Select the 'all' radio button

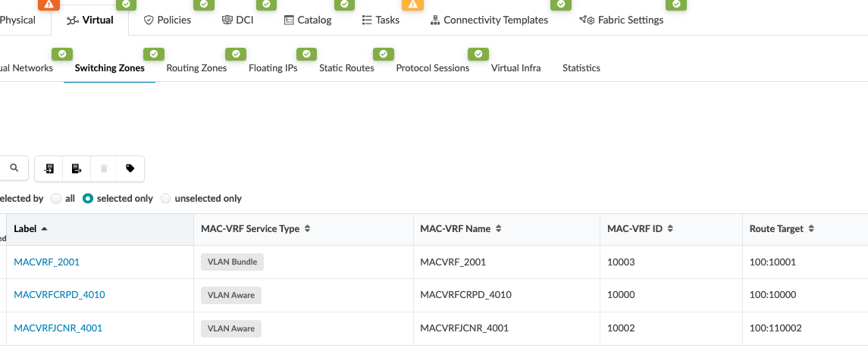coord(56,198)
